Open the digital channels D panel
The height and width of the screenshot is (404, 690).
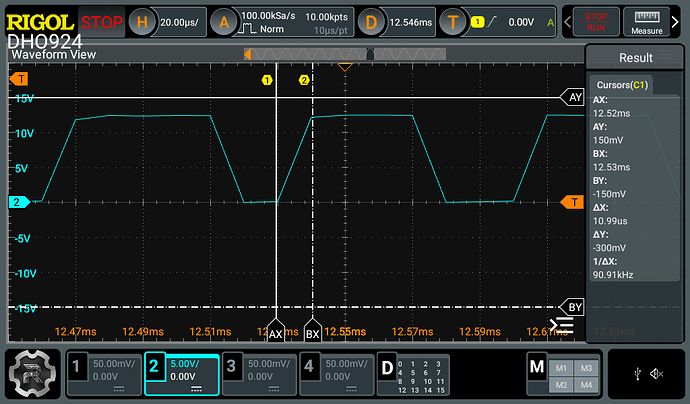click(x=386, y=368)
